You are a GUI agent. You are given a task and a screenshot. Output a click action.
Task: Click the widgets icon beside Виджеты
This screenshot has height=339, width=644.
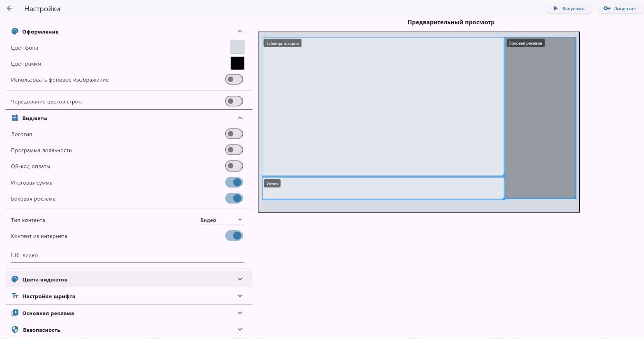tap(15, 118)
